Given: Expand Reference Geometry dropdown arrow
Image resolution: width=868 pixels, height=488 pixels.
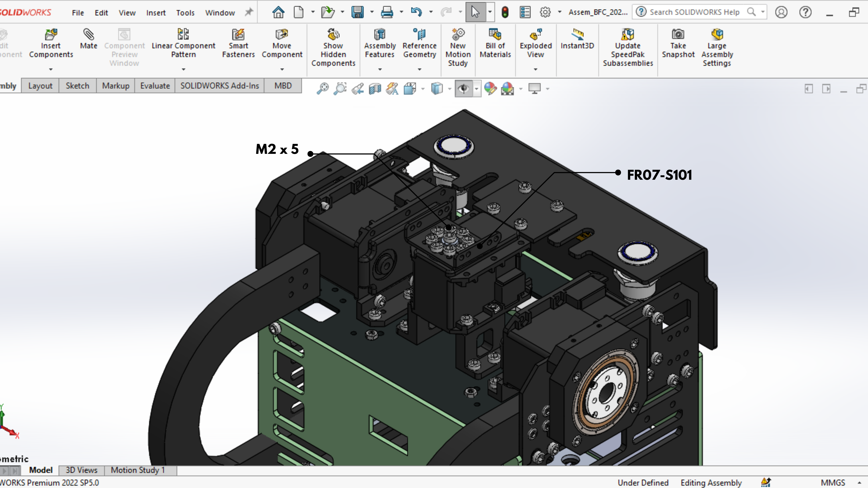Looking at the screenshot, I should tap(420, 69).
